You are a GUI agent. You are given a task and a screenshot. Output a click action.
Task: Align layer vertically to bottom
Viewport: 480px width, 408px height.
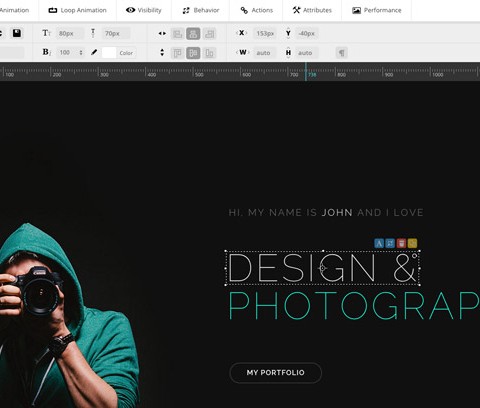tap(209, 53)
